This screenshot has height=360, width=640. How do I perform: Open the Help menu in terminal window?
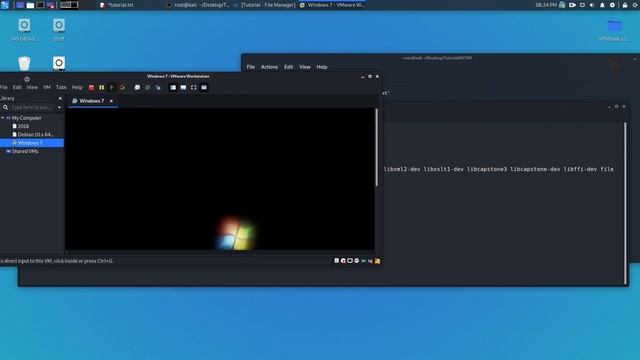pos(322,67)
